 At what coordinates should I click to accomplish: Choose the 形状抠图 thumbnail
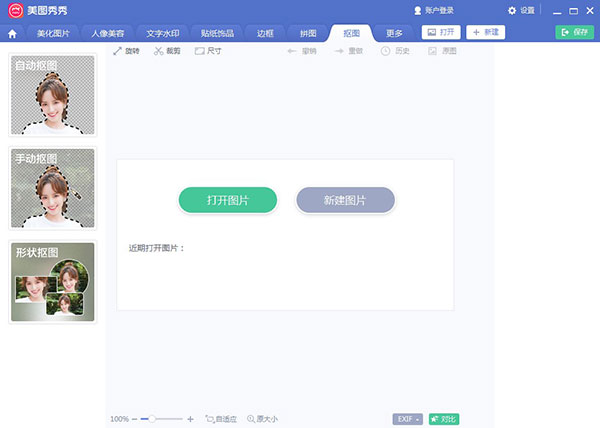pos(52,282)
